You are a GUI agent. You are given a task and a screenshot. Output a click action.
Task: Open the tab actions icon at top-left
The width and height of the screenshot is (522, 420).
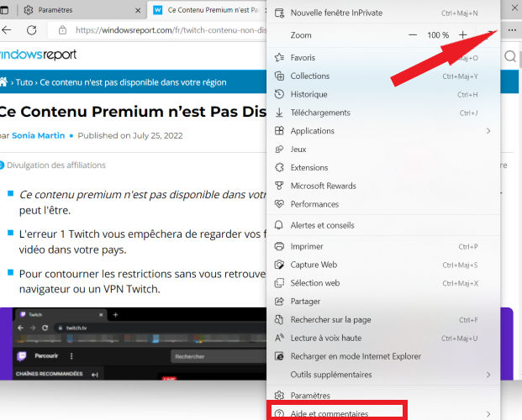coord(4,10)
